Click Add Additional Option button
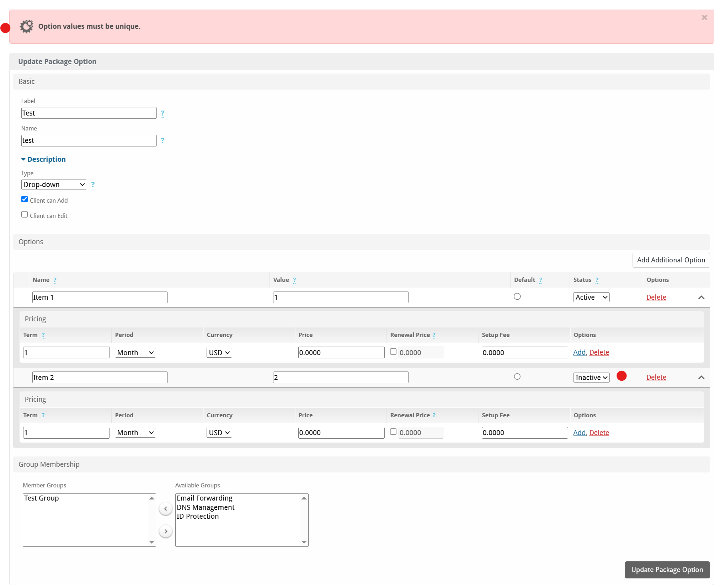The width and height of the screenshot is (720, 588). click(671, 260)
